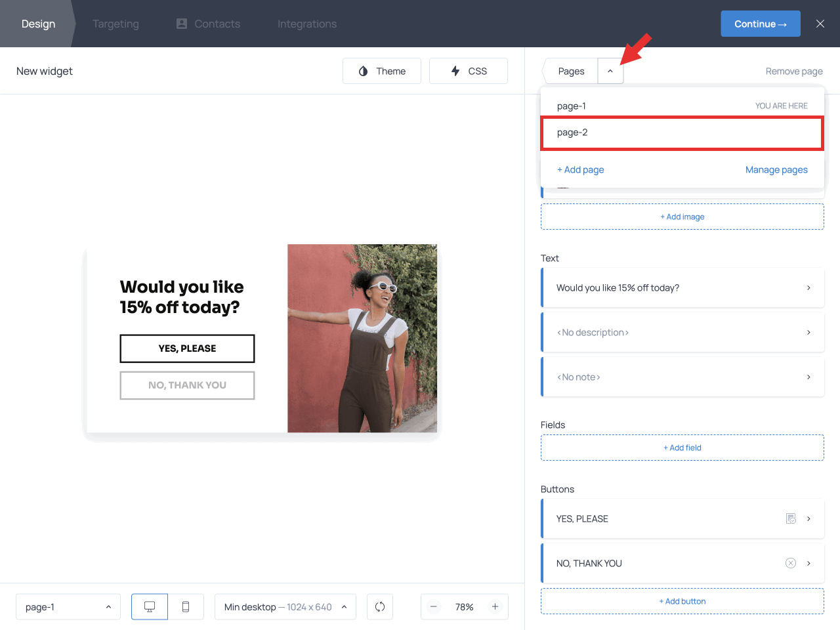Close the widget editor with X
Screen dimensions: 840x630
[x=820, y=24]
